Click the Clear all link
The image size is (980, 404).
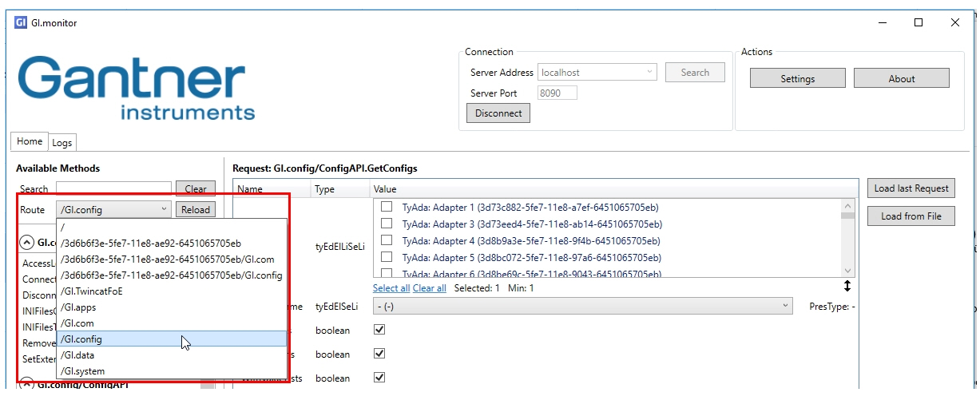coord(430,288)
